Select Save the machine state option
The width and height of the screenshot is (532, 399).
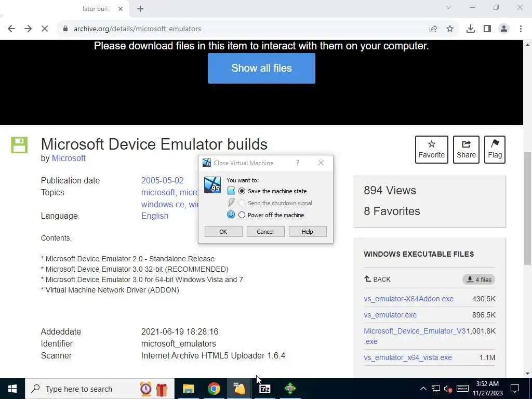273,191
